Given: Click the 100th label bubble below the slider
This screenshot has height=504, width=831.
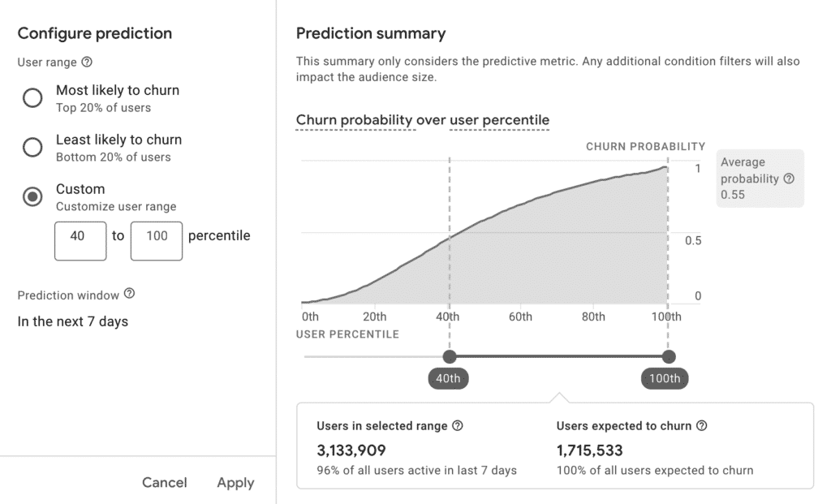Looking at the screenshot, I should (x=665, y=378).
